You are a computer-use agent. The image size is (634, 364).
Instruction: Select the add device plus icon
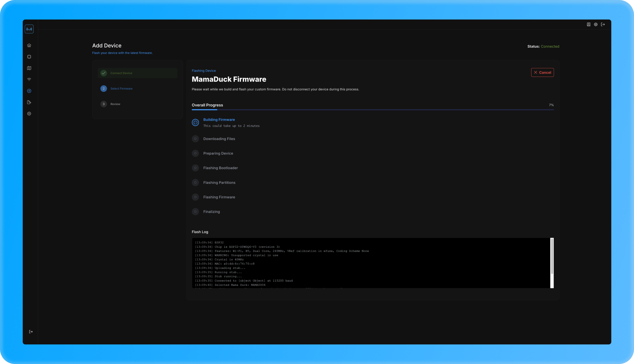click(29, 91)
